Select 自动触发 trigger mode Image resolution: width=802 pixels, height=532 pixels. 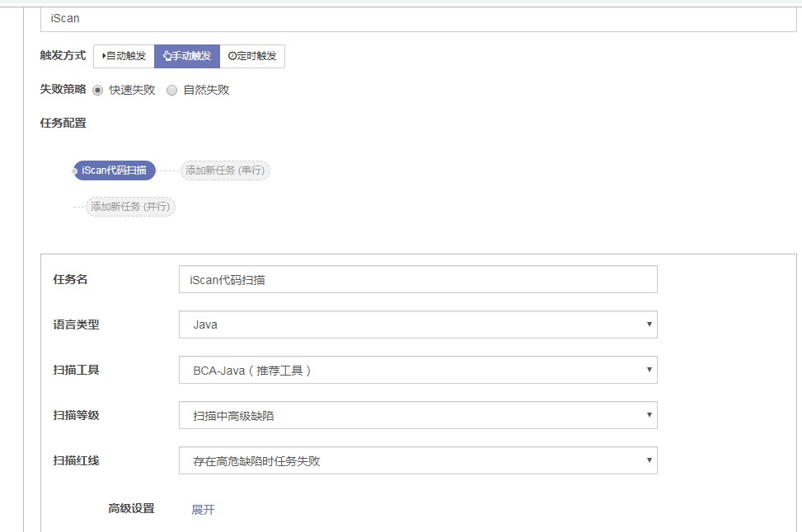pos(124,56)
